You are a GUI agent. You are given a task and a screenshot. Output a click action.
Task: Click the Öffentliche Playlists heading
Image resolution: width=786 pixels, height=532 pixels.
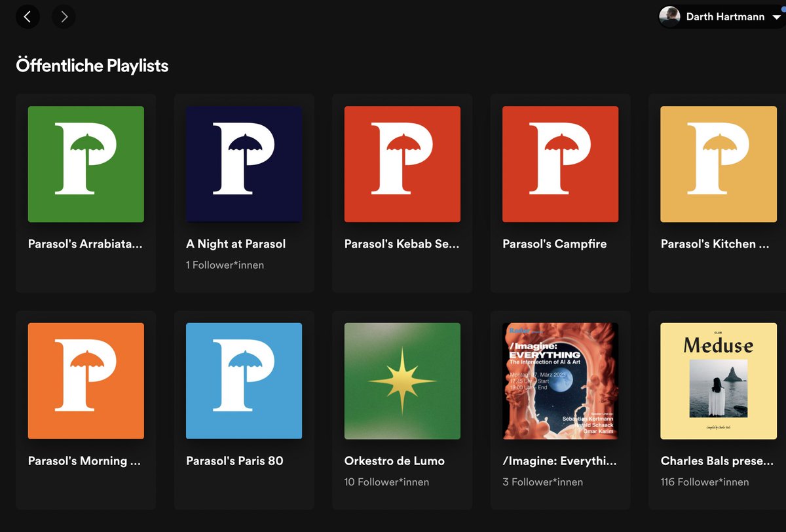pos(92,66)
